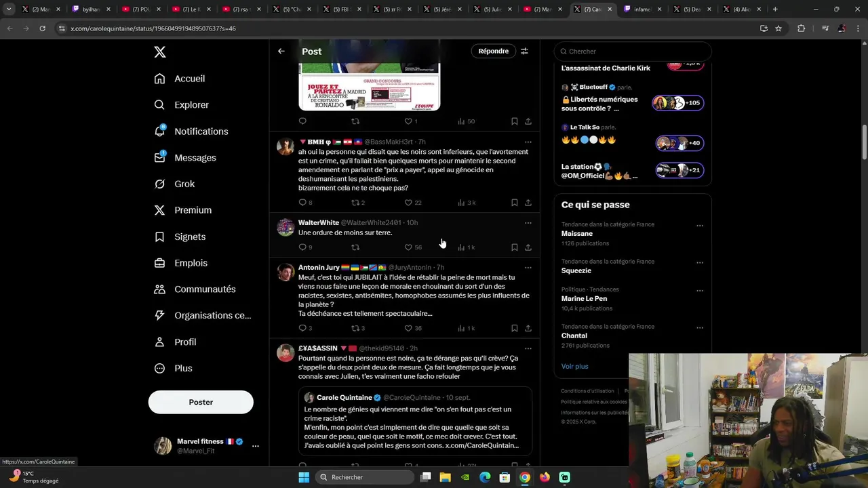Image resolution: width=868 pixels, height=488 pixels.
Task: View stats of WalterWhite post
Action: tap(466, 247)
